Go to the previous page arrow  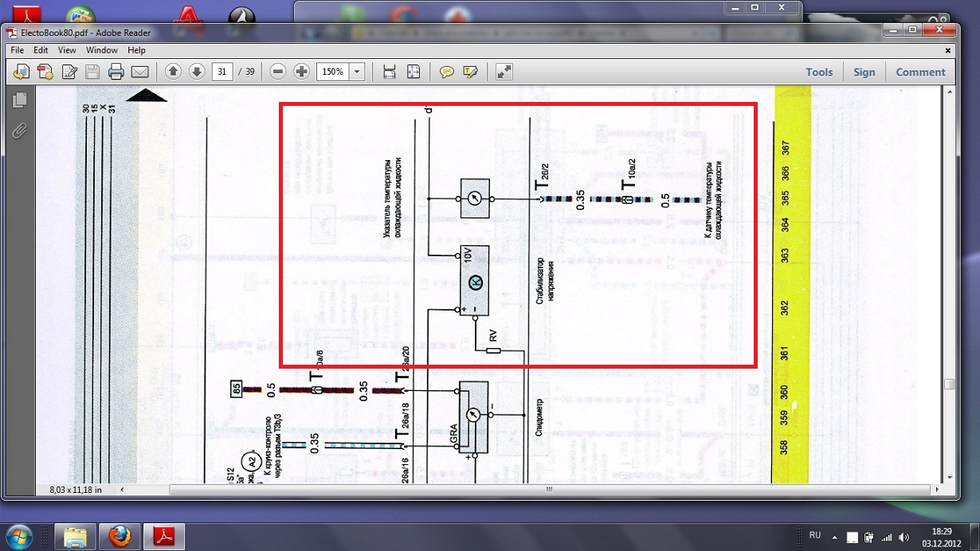click(174, 72)
